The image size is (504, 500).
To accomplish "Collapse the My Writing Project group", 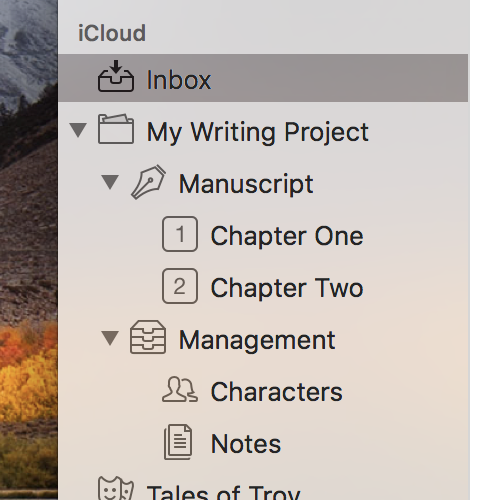I will pos(78,130).
